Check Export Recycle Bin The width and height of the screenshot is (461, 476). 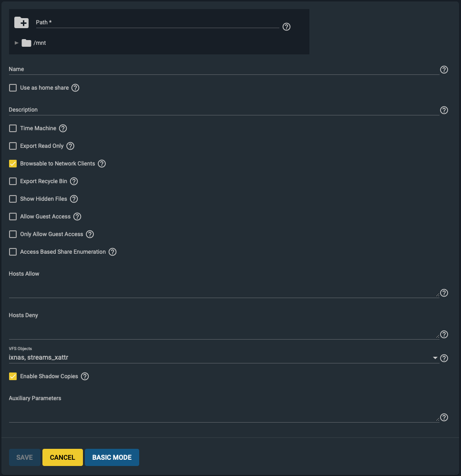coord(13,181)
